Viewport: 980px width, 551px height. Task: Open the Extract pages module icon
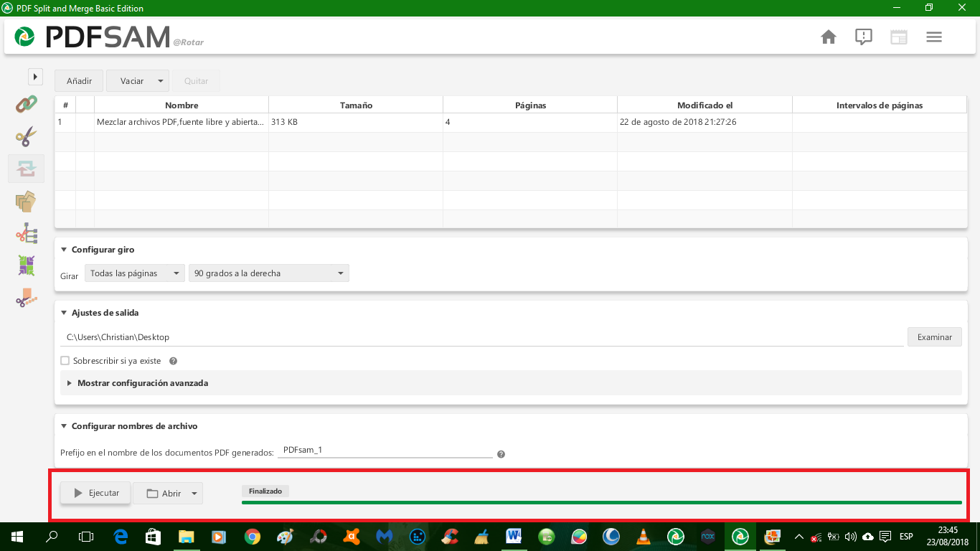[x=26, y=202]
